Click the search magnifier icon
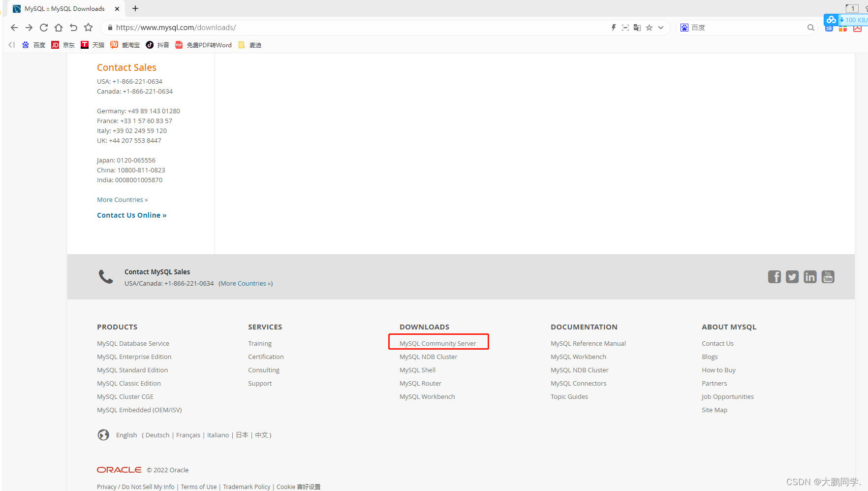Viewport: 868px width, 491px height. (x=811, y=28)
